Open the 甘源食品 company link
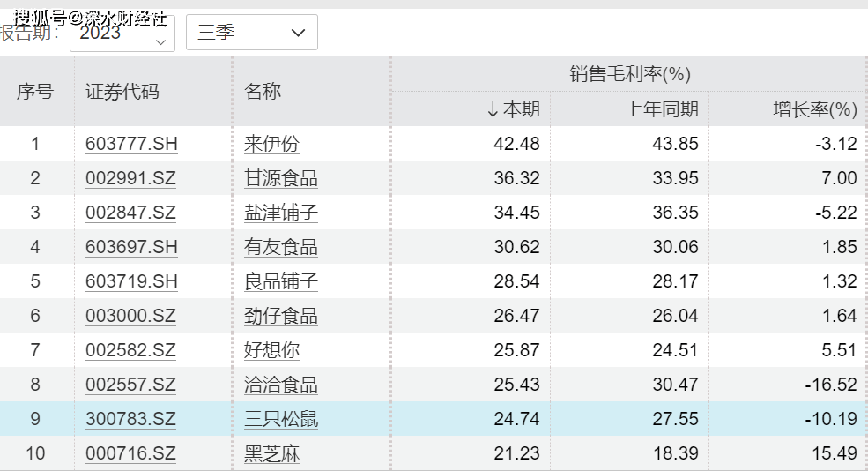 (281, 178)
